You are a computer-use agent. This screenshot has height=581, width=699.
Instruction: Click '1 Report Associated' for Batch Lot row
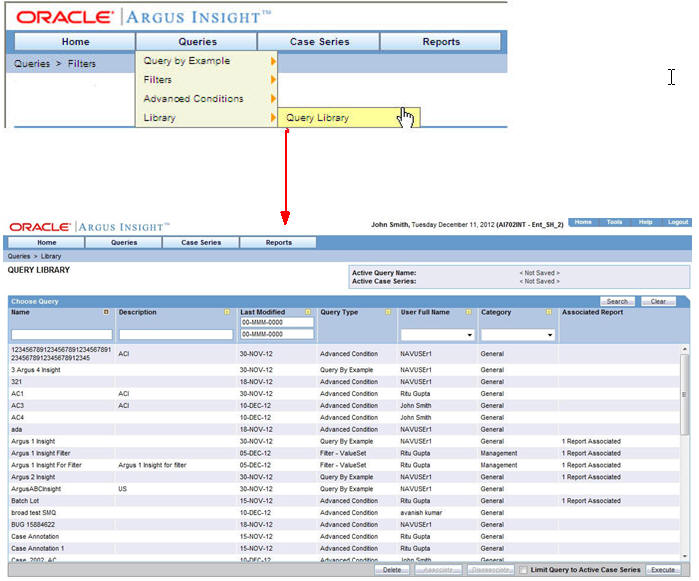pos(591,501)
